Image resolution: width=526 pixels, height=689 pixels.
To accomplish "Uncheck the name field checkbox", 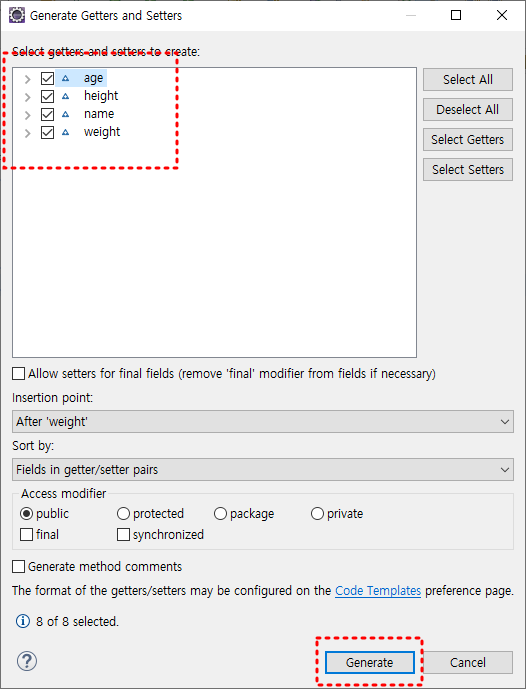I will tap(47, 114).
